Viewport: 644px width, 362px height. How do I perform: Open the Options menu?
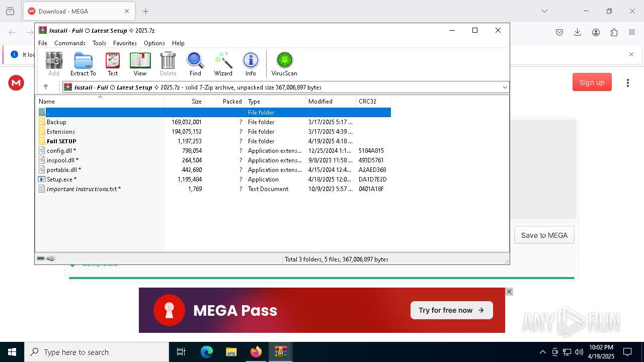pyautogui.click(x=154, y=43)
